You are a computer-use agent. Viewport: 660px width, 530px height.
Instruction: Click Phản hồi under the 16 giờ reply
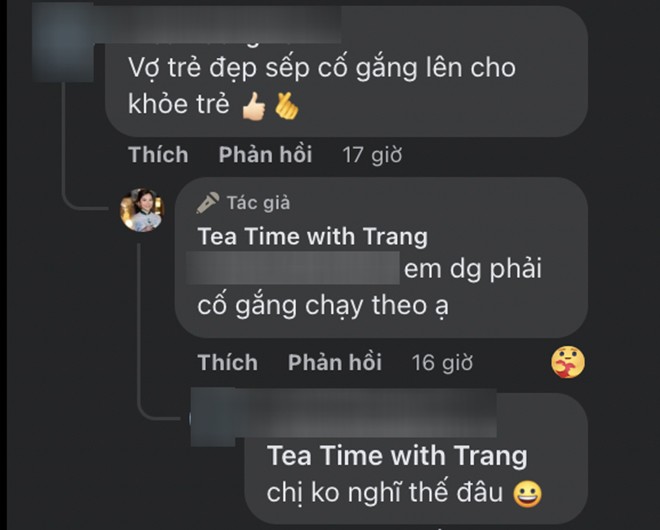335,362
